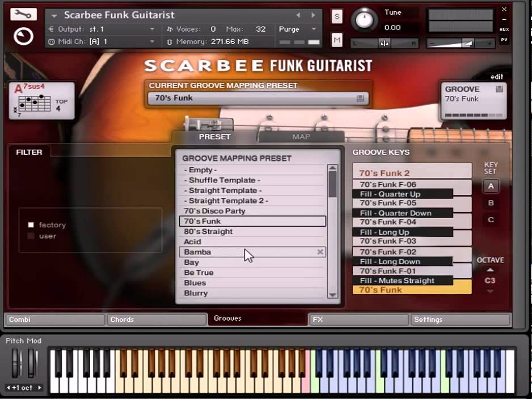532x399 pixels.
Task: Click the 70's Funk F-04 groove key
Action: click(412, 222)
